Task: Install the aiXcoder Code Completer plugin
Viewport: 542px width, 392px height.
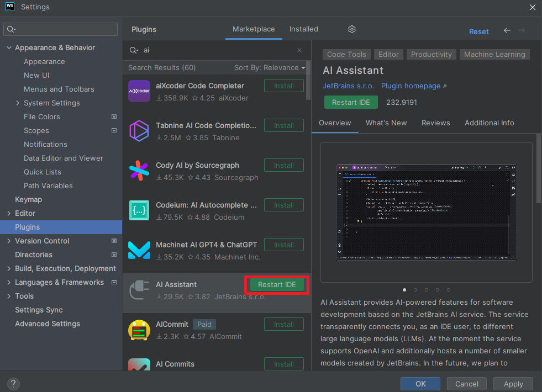Action: [x=284, y=86]
